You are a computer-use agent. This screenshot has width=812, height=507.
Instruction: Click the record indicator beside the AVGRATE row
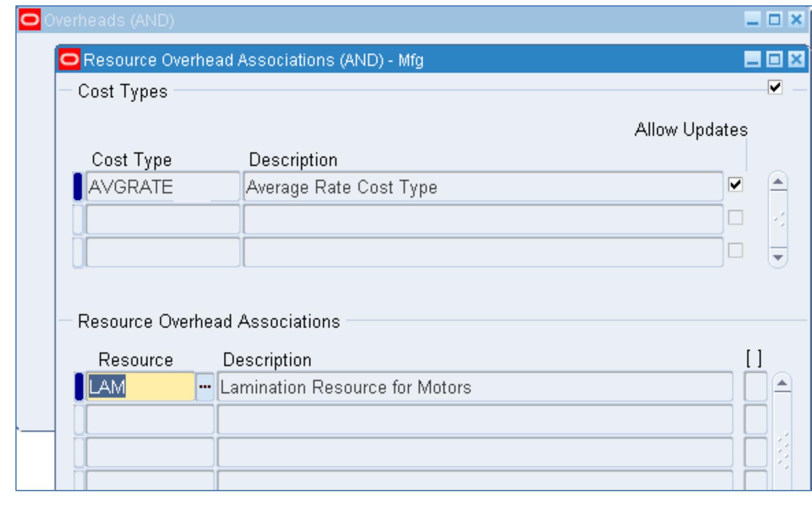point(78,186)
